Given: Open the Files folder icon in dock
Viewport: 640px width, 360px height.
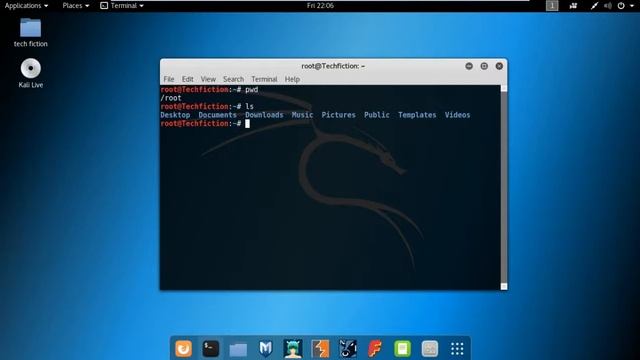Looking at the screenshot, I should (x=238, y=349).
